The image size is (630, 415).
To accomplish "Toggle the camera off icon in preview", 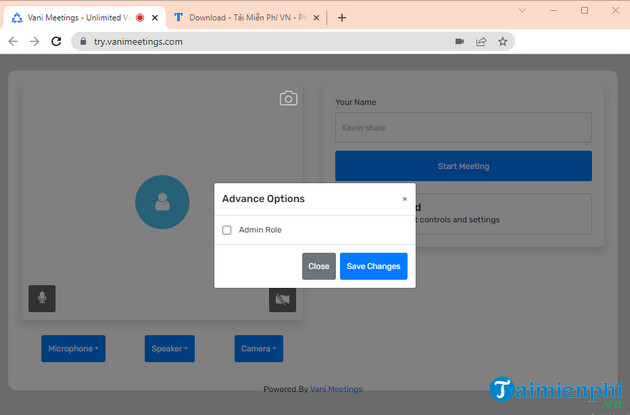I will 282,299.
